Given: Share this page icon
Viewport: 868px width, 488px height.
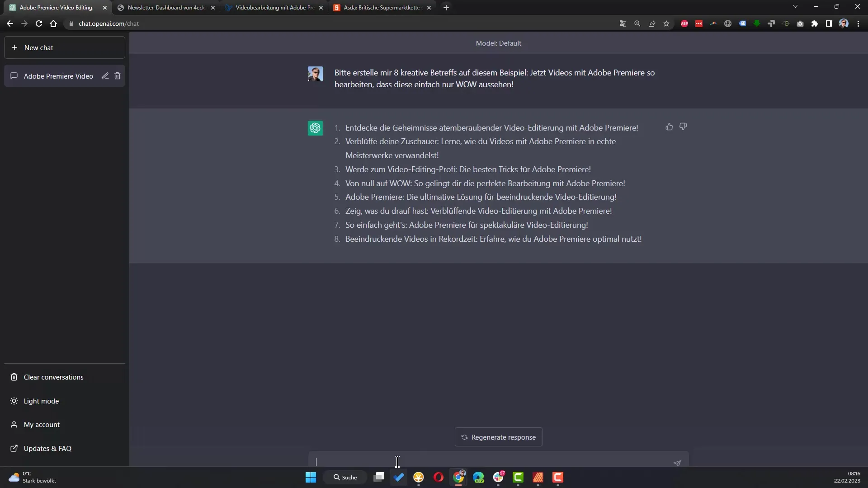Looking at the screenshot, I should pos(652,23).
